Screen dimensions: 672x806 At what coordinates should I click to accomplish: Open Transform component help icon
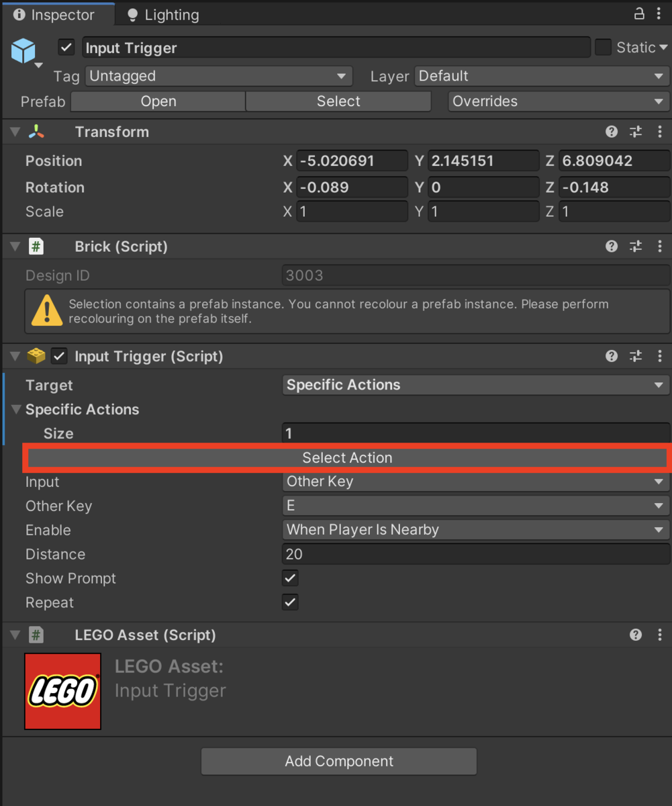point(612,132)
